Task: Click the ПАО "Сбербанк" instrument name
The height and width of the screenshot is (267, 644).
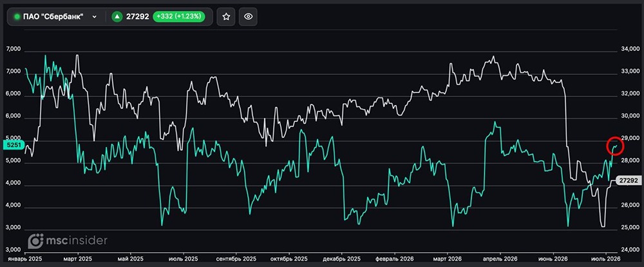Action: (x=53, y=17)
